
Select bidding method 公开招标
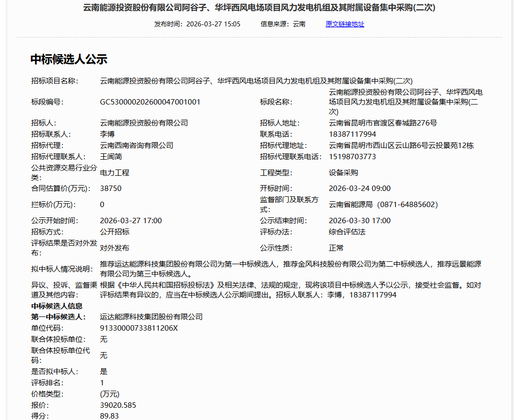tap(115, 231)
